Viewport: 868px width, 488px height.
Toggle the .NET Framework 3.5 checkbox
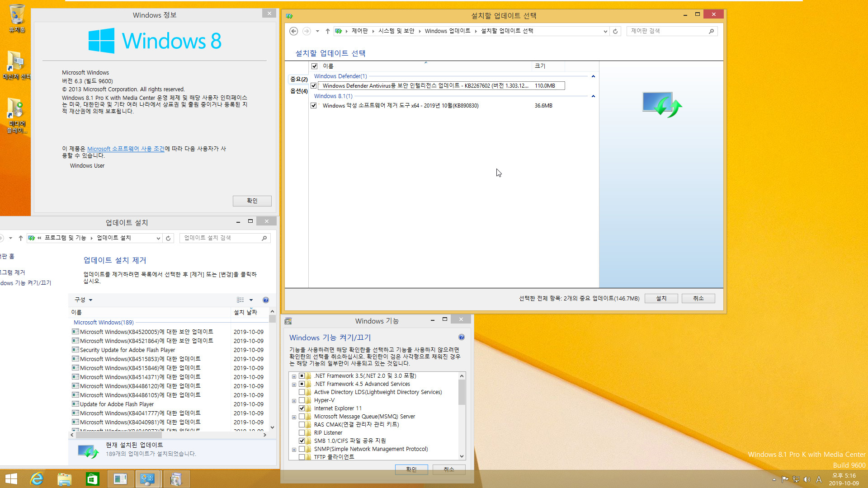click(x=302, y=375)
